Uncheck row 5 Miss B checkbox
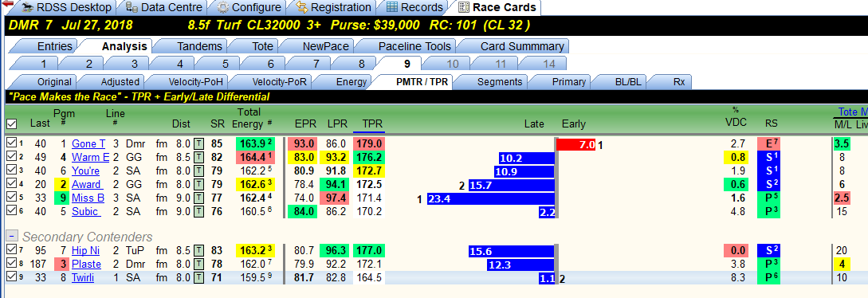The image size is (868, 298). tap(11, 198)
